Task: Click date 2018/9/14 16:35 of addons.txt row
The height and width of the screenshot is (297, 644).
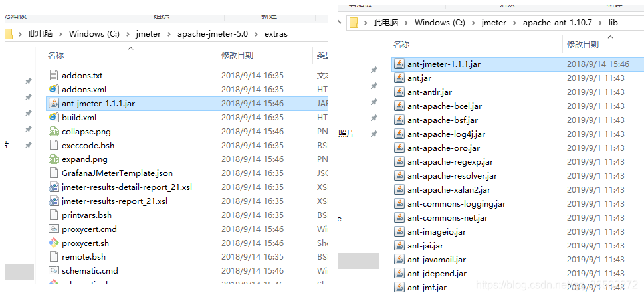Action: pyautogui.click(x=253, y=76)
